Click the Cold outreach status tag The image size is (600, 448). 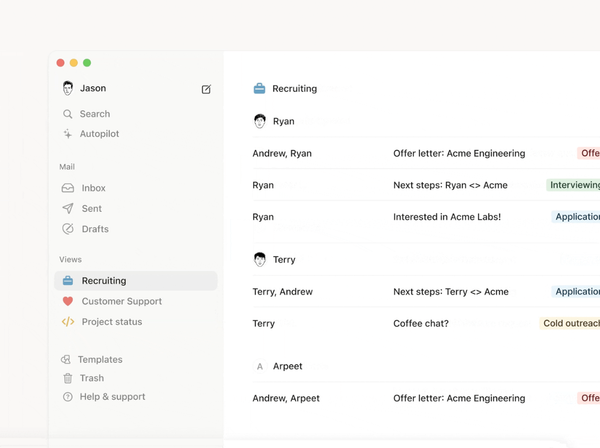pyautogui.click(x=570, y=323)
